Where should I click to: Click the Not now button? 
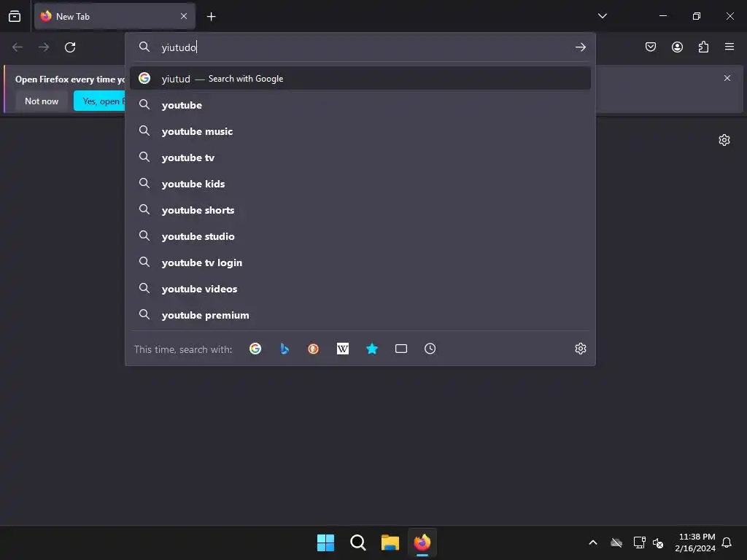(x=42, y=101)
